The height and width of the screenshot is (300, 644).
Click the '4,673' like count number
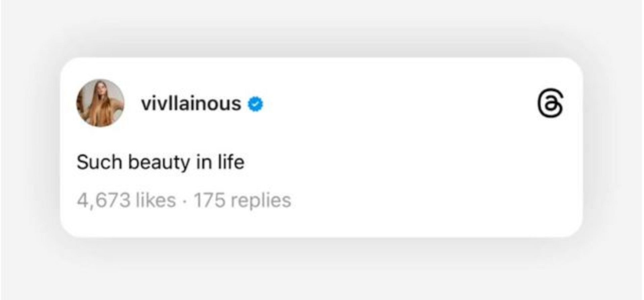click(103, 200)
